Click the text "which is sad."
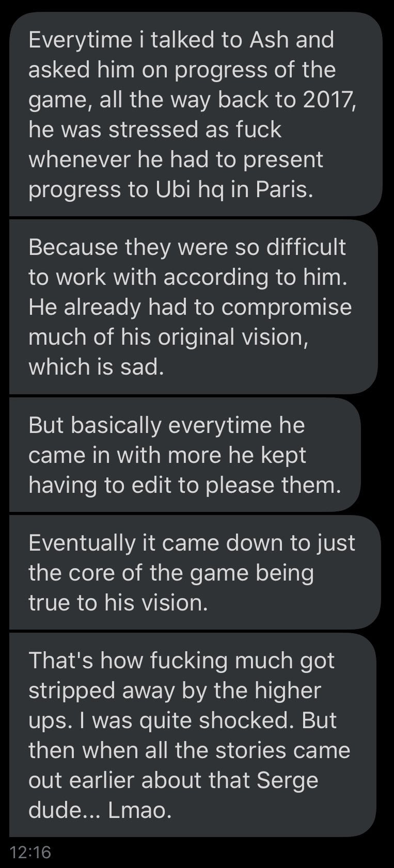The height and width of the screenshot is (868, 394). [96, 366]
